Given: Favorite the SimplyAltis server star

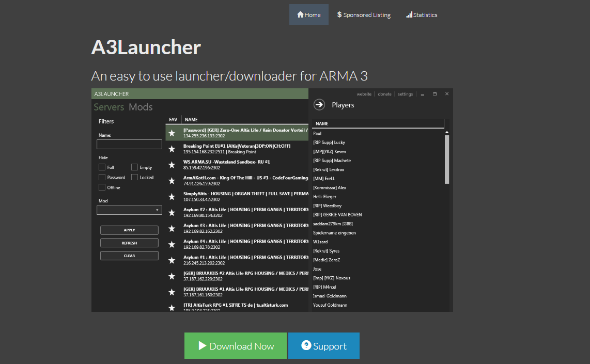Looking at the screenshot, I should pyautogui.click(x=172, y=197).
